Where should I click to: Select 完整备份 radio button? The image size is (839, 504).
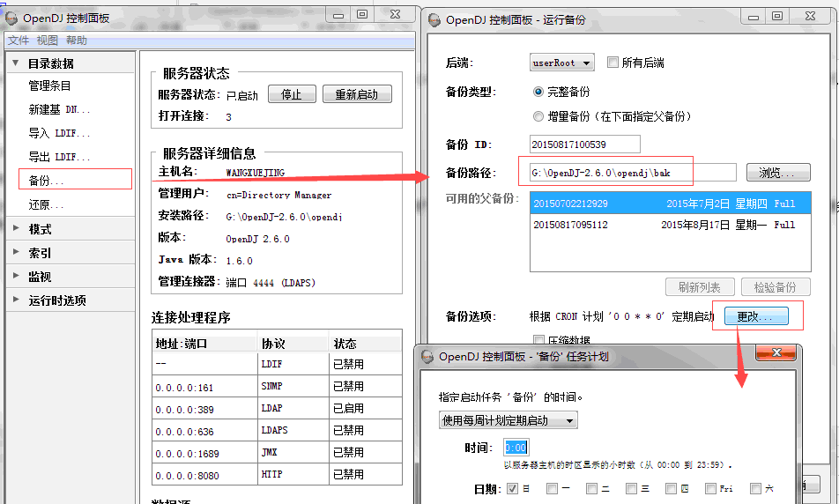(538, 92)
